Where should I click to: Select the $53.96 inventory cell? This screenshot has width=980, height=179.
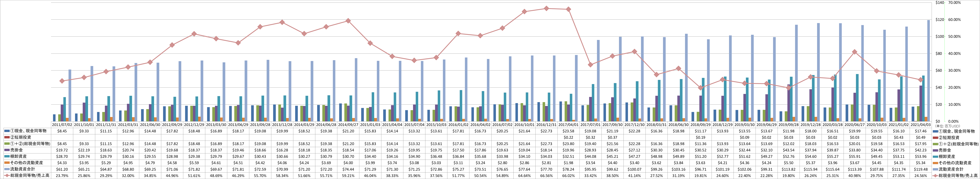click(921, 156)
